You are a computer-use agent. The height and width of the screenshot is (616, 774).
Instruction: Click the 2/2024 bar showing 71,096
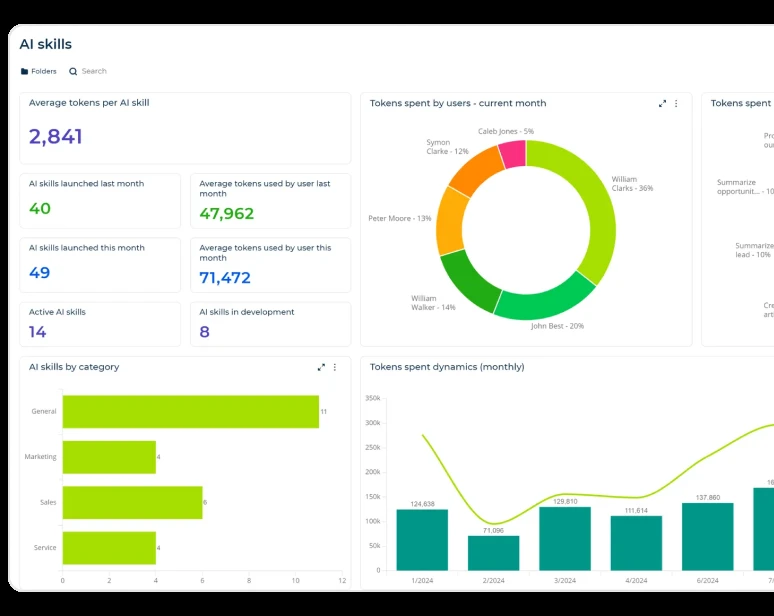[x=494, y=553]
